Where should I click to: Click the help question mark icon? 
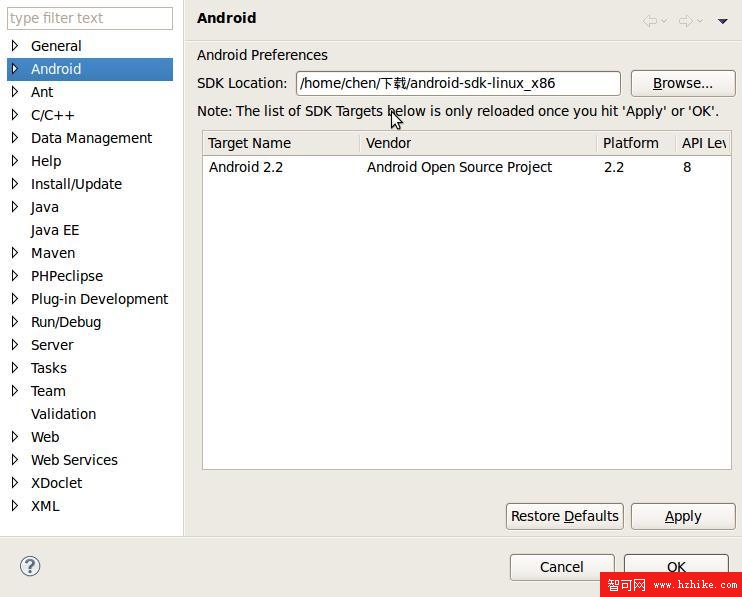click(x=30, y=566)
